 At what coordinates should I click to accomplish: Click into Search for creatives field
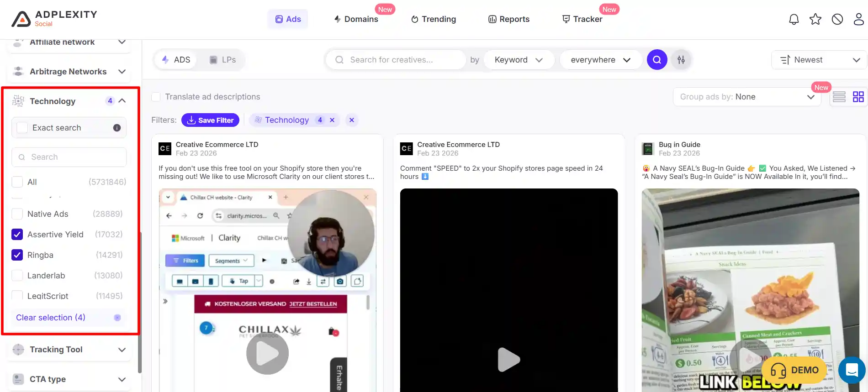click(x=396, y=60)
